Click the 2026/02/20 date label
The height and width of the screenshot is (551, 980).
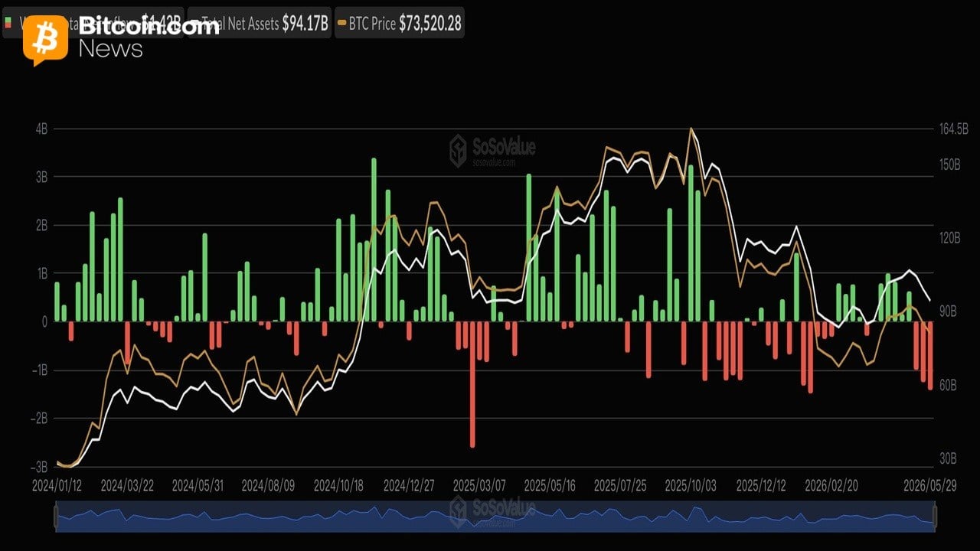click(x=830, y=486)
